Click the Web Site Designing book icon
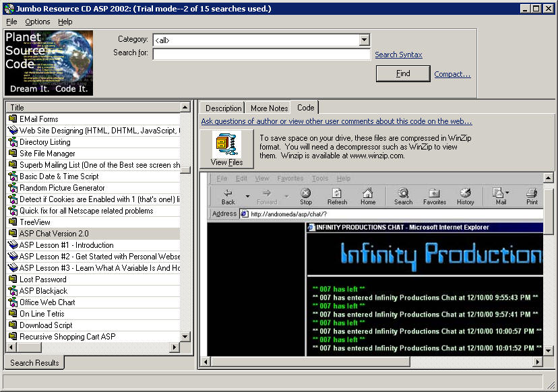 coord(13,130)
